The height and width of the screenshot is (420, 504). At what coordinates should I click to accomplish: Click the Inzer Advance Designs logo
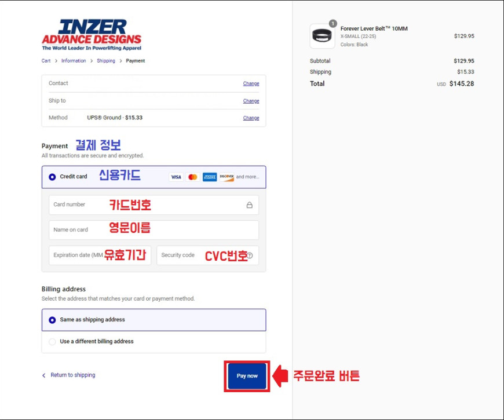[92, 35]
